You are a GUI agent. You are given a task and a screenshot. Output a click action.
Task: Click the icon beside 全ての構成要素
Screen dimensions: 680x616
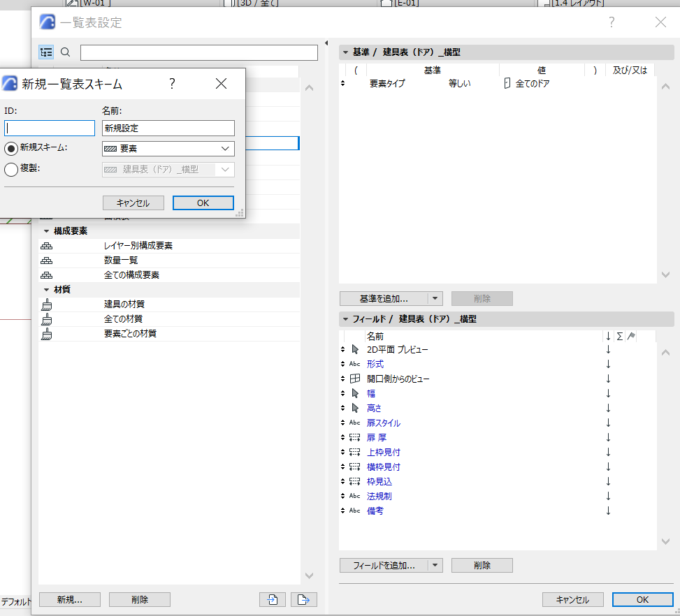click(x=46, y=275)
